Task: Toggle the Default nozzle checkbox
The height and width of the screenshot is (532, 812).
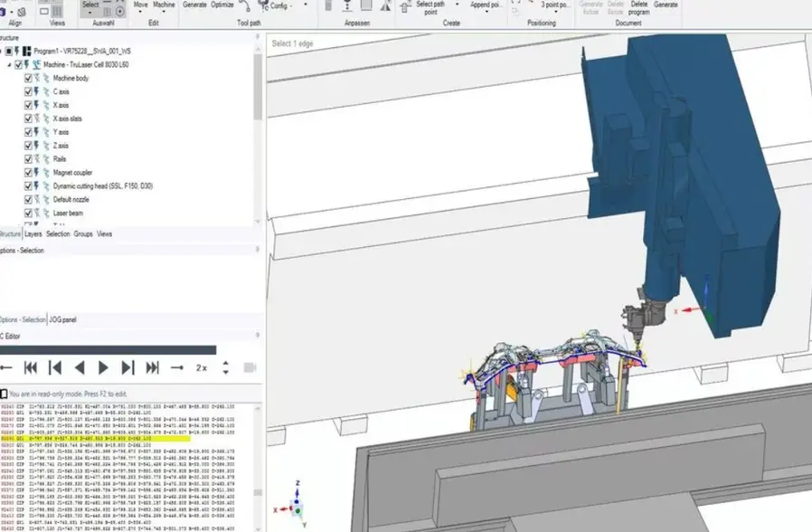Action: [28, 199]
